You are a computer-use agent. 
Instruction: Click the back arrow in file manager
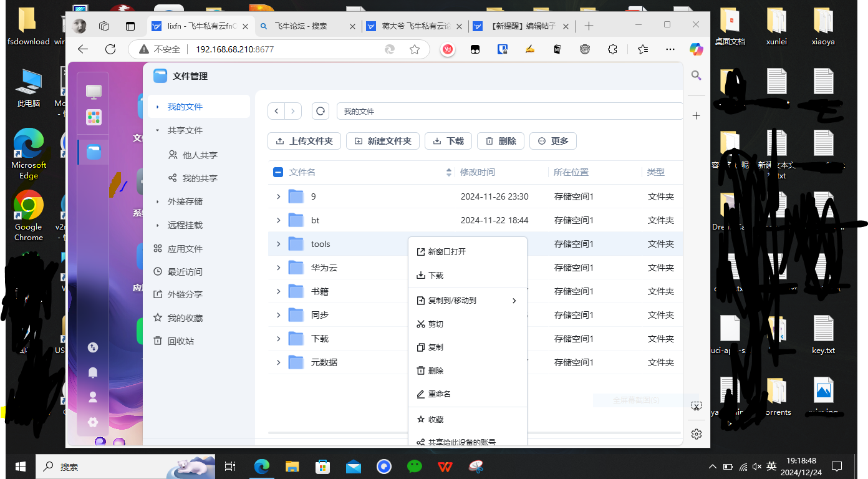tap(276, 111)
